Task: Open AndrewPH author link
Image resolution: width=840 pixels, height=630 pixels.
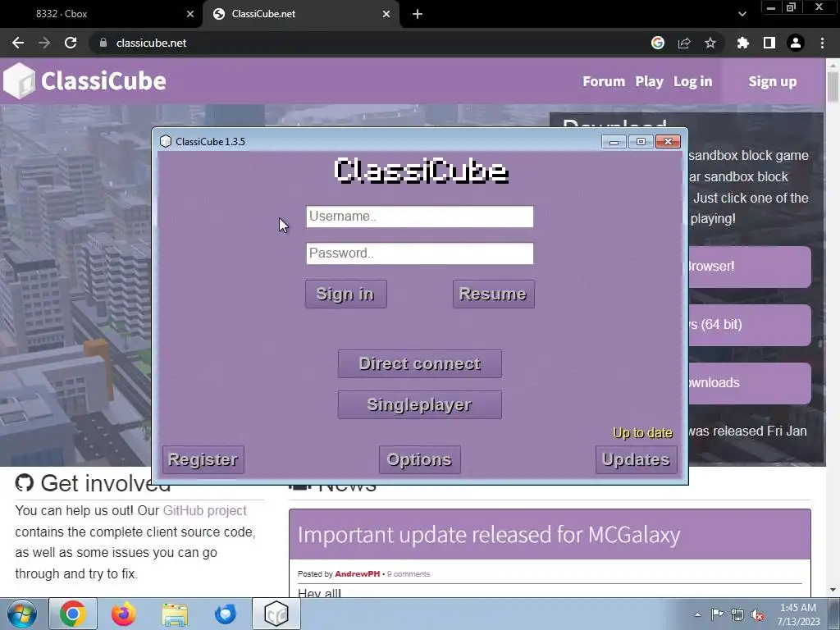Action: [358, 573]
